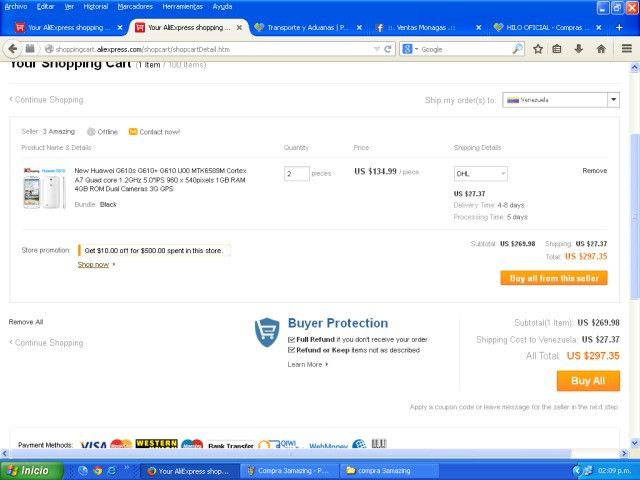Click the horizontal scrollbar right arrow

(624, 453)
